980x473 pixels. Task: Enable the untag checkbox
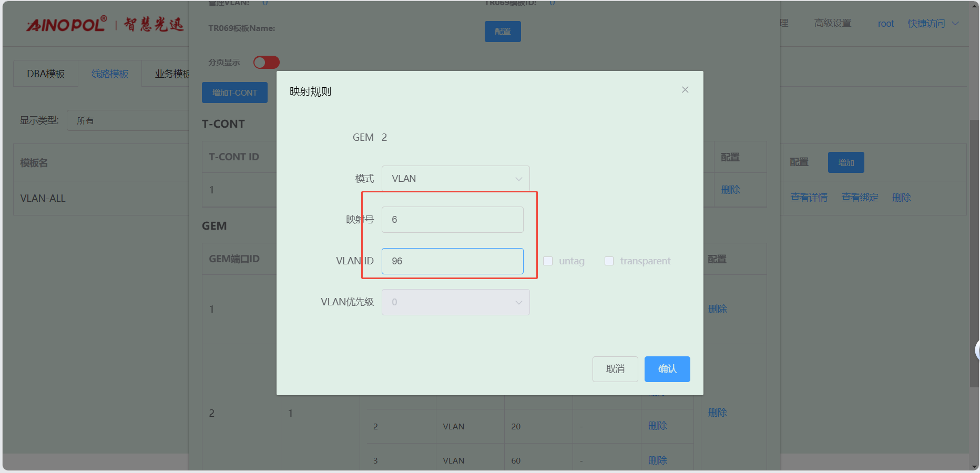[548, 261]
